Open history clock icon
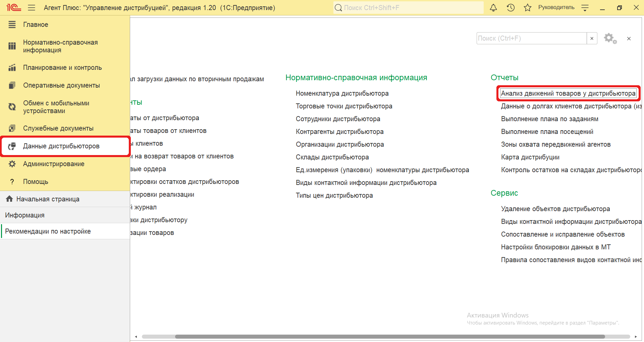The image size is (644, 342). (x=511, y=7)
